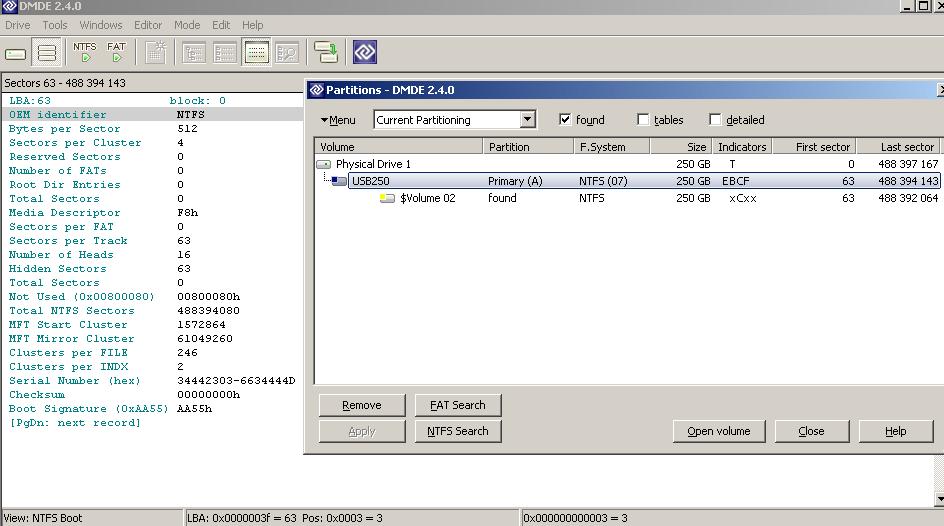Viewport: 944px width, 526px height.
Task: Click the F.System column header
Action: (x=612, y=147)
